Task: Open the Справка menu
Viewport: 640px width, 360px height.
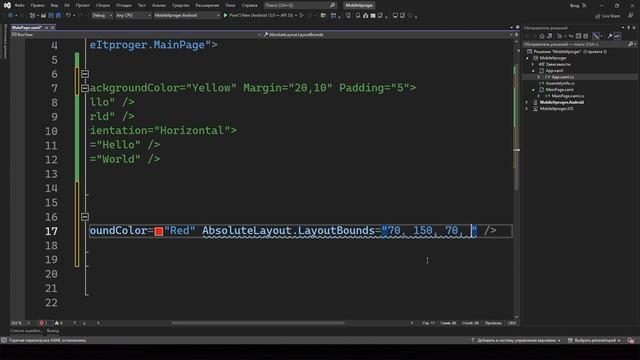Action: (x=249, y=5)
